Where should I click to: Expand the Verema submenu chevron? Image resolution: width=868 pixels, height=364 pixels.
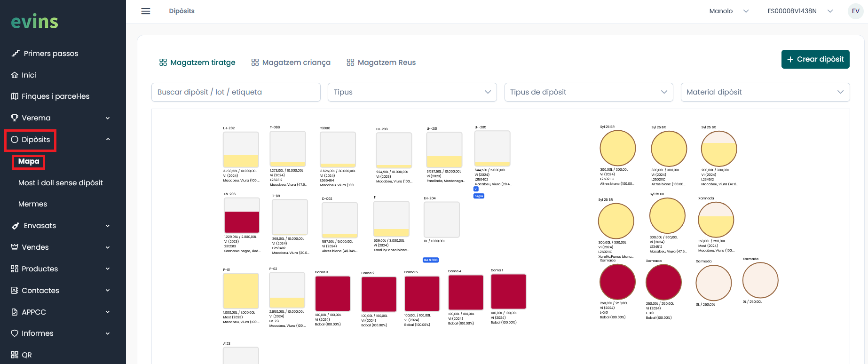click(108, 118)
